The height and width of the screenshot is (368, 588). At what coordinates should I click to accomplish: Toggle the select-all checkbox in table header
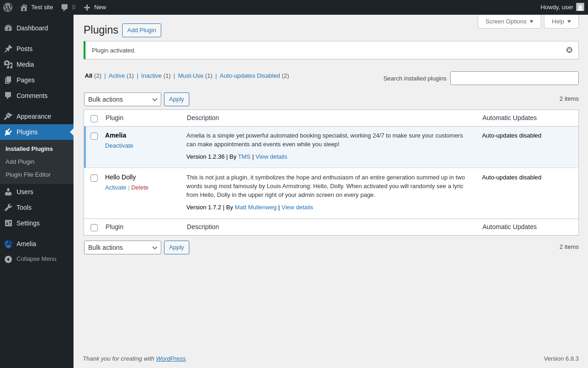click(x=94, y=119)
